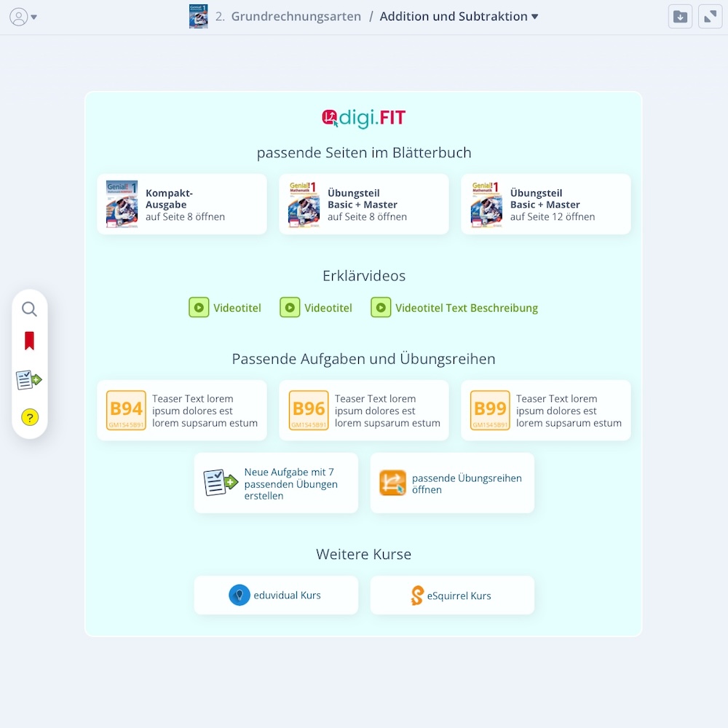Image resolution: width=728 pixels, height=728 pixels.
Task: Open Übungsteil Basic + Master page 12
Action: tap(545, 204)
